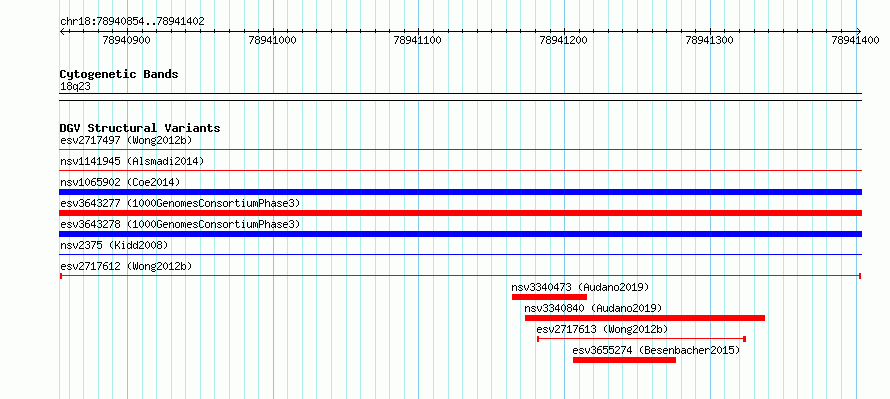Open esv3643277 (1000GenomesConsortiumPhase3) variant
The width and height of the screenshot is (890, 399).
pos(180,203)
